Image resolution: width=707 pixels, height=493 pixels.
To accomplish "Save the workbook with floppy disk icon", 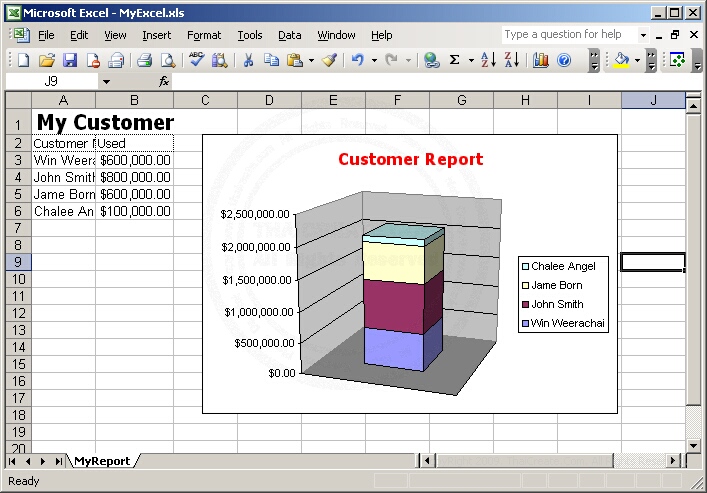I will point(70,60).
